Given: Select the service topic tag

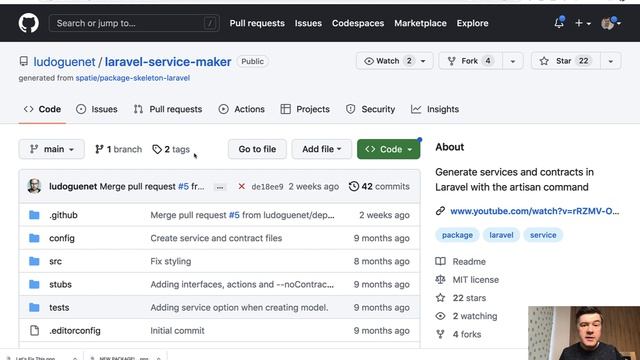Looking at the screenshot, I should click(543, 235).
